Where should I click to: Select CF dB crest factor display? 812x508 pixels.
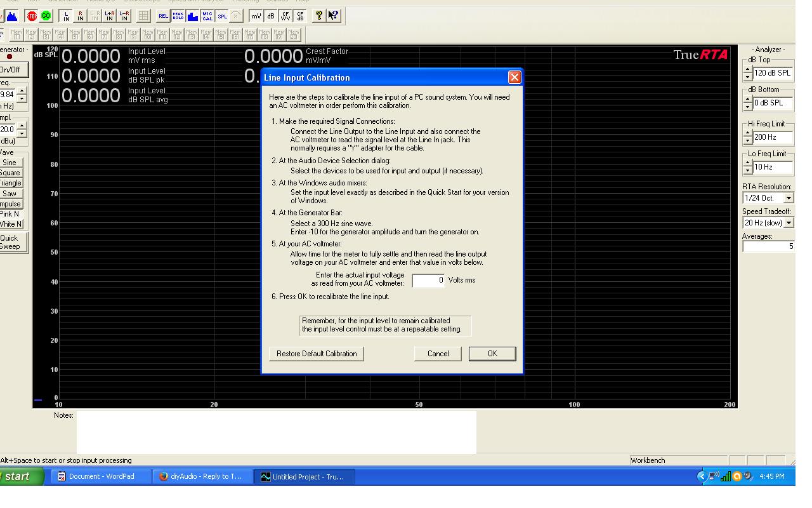pos(300,16)
